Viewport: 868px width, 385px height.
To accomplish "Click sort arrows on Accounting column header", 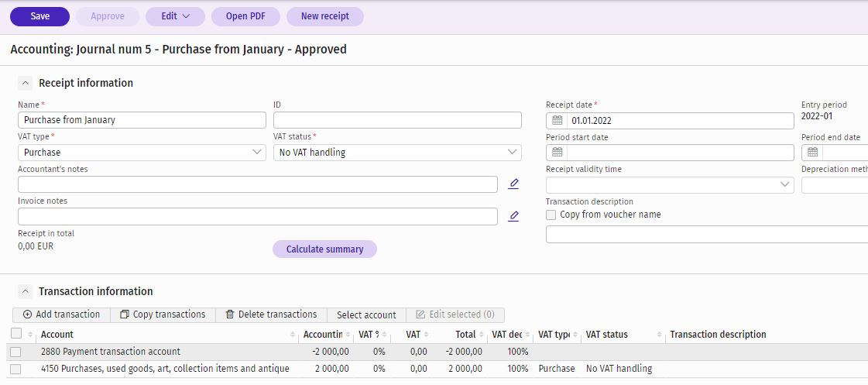I will click(348, 335).
